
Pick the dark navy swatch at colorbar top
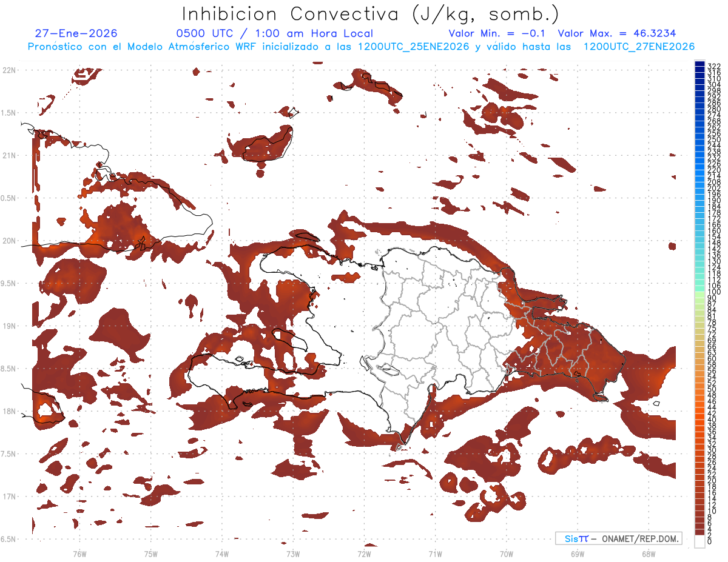click(699, 64)
